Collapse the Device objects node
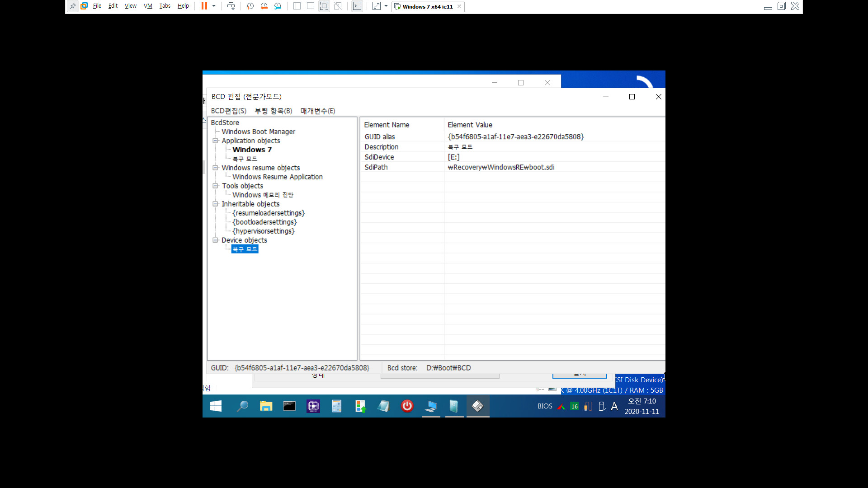 [216, 240]
